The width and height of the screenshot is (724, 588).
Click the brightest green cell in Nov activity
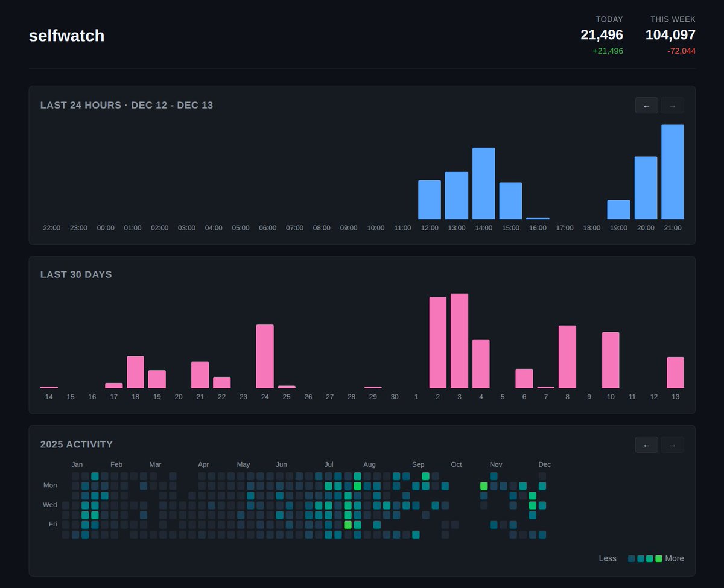483,485
